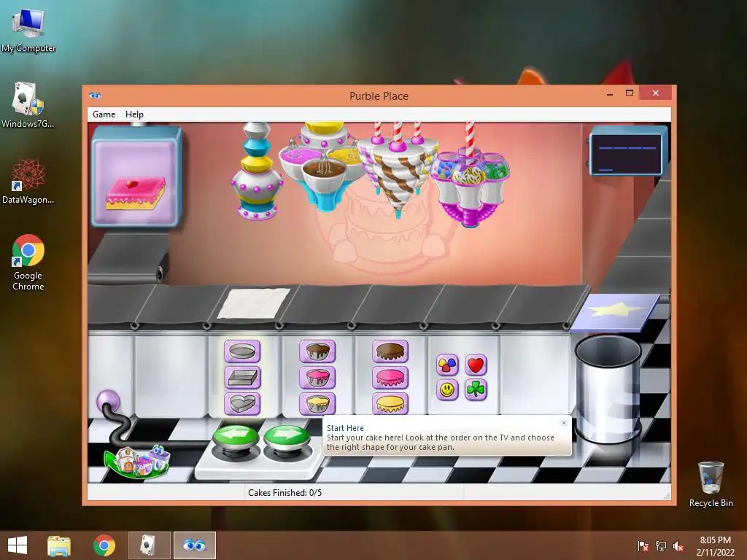Choose the chocolate batter button
Image resolution: width=747 pixels, height=560 pixels.
[317, 351]
